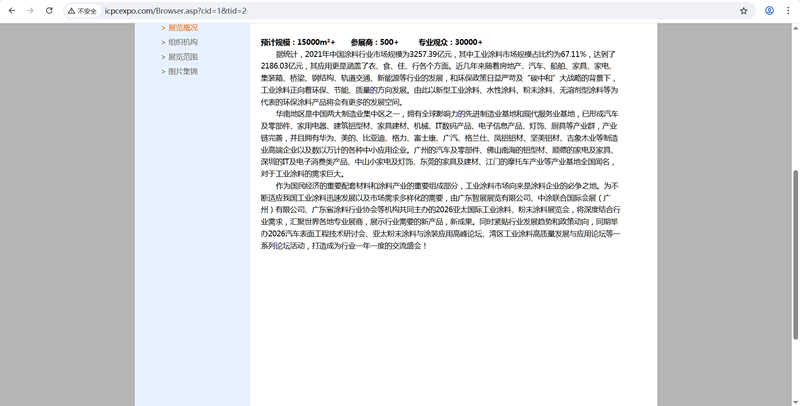The image size is (800, 406).
Task: Navigate to 展览范围 in the sidebar
Action: (x=181, y=57)
